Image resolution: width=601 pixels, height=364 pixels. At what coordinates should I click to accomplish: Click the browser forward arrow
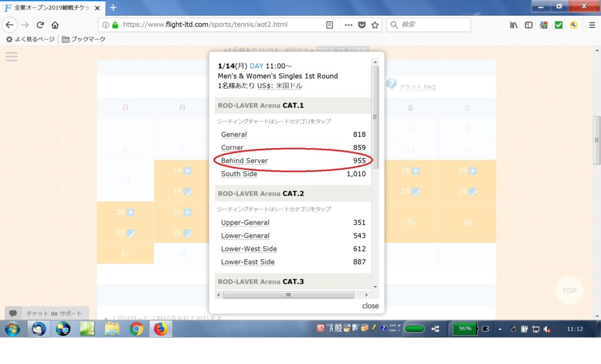25,25
